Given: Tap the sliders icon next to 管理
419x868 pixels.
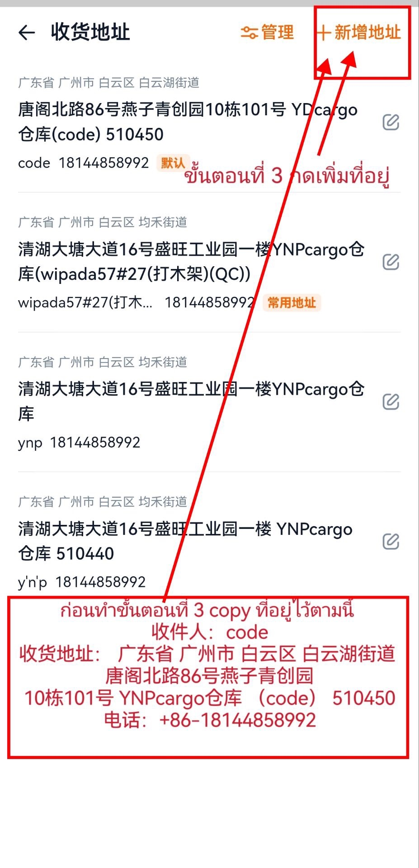Looking at the screenshot, I should (x=249, y=33).
